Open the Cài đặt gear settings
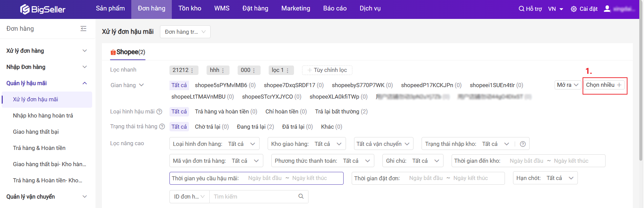The height and width of the screenshot is (208, 644). pyautogui.click(x=574, y=9)
